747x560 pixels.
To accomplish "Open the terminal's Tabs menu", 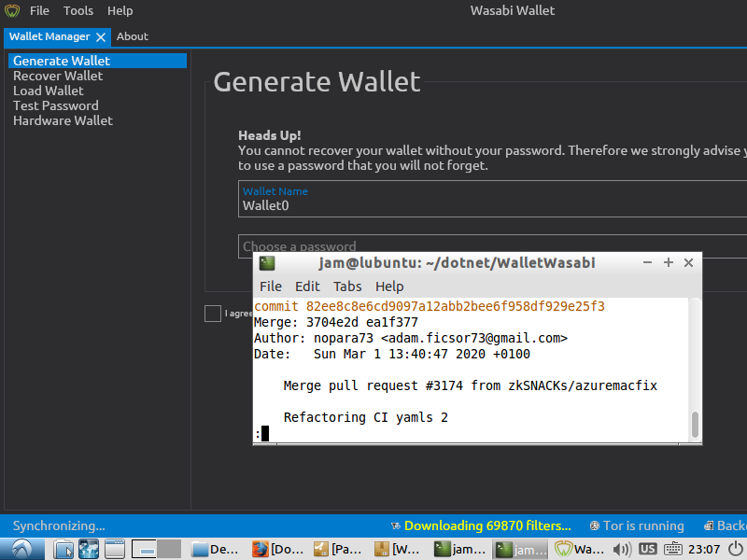I will pyautogui.click(x=347, y=287).
